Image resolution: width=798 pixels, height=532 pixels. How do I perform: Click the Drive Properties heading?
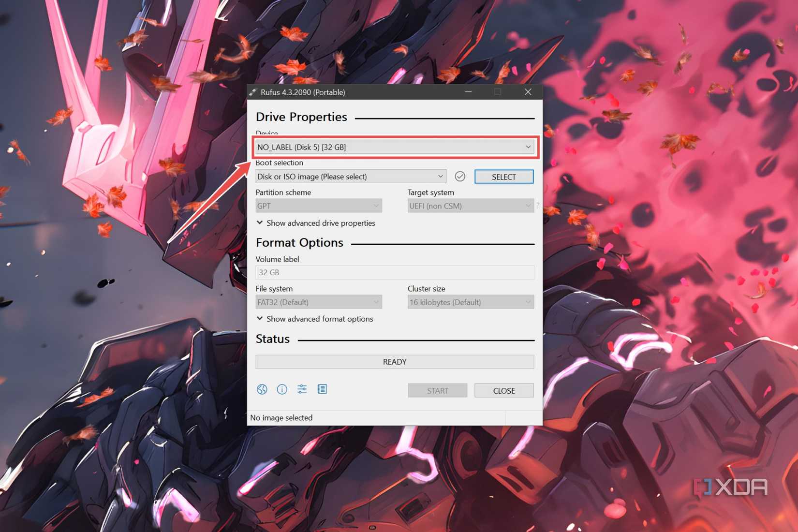tap(301, 117)
